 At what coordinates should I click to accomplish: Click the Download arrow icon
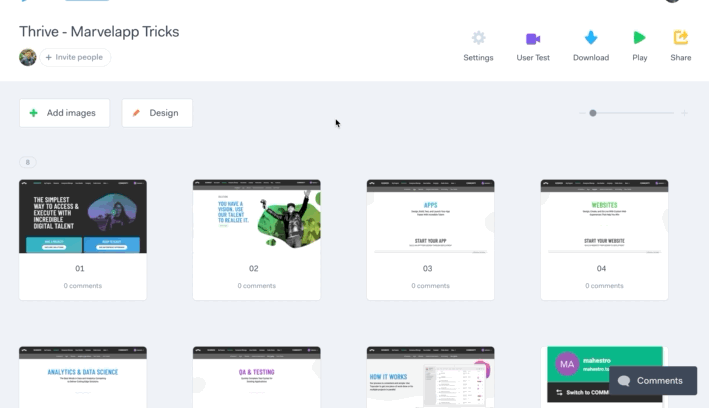591,38
